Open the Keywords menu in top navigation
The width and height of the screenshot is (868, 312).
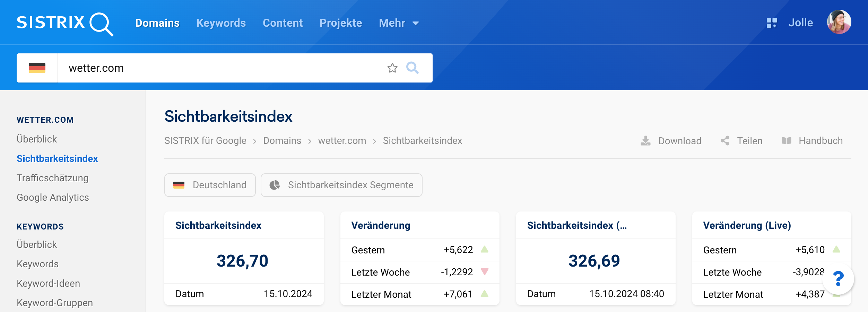pos(221,23)
